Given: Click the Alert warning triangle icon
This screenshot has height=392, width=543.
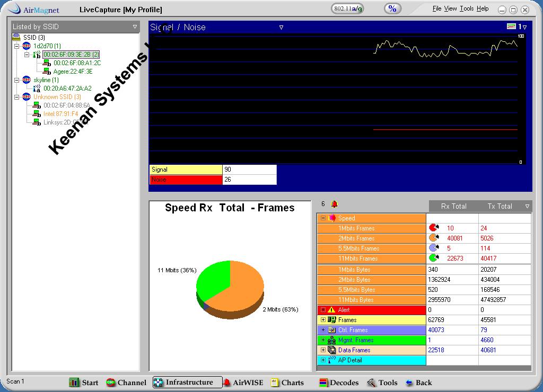Looking at the screenshot, I should pos(332,310).
